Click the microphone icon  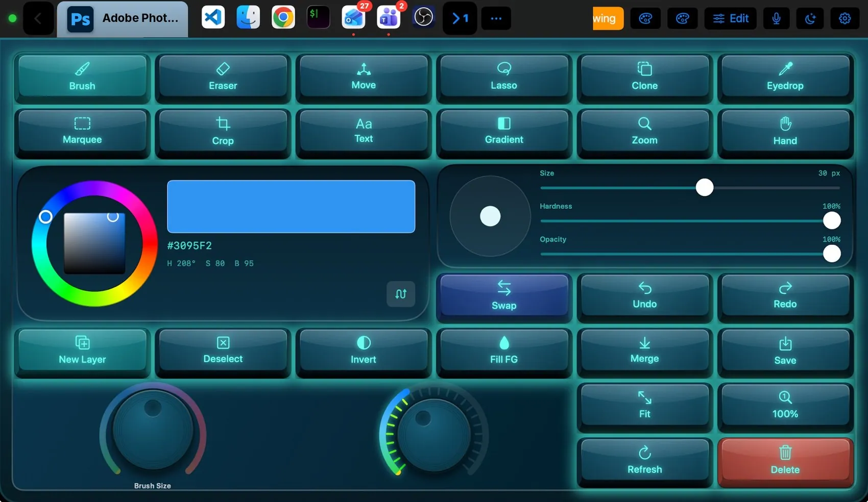click(x=776, y=19)
